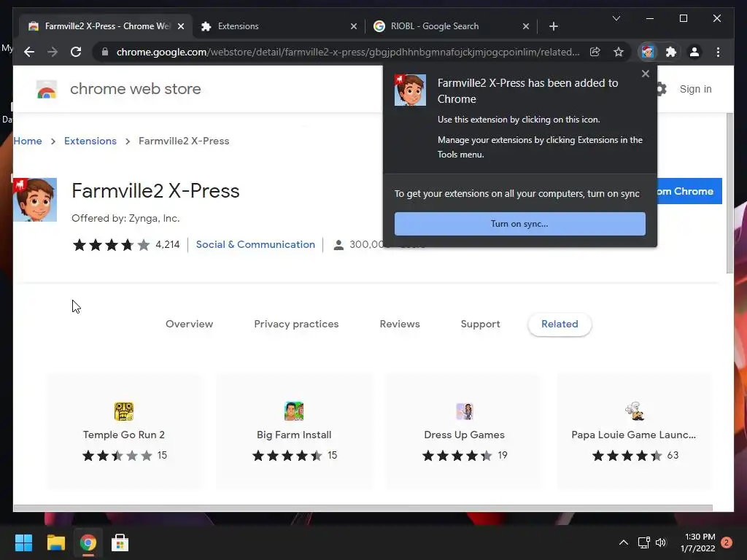This screenshot has height=560, width=747.
Task: Click the page's vertical scrollbar thumb
Action: (729, 192)
